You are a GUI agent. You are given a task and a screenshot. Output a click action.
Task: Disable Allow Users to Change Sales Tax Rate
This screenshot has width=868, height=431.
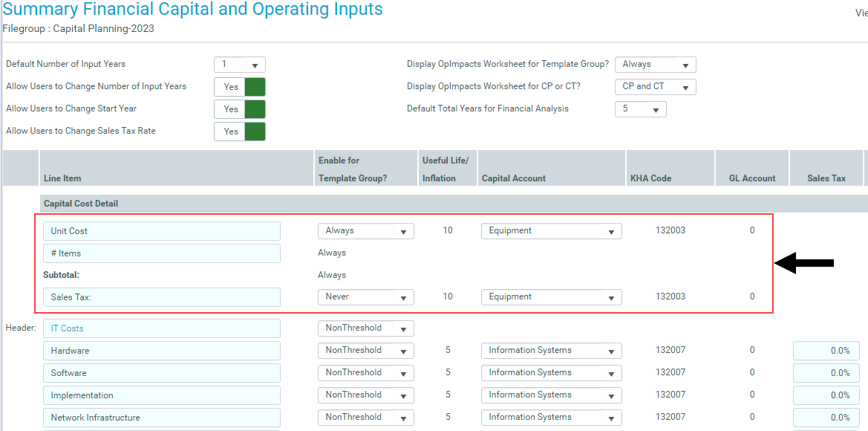(x=240, y=132)
